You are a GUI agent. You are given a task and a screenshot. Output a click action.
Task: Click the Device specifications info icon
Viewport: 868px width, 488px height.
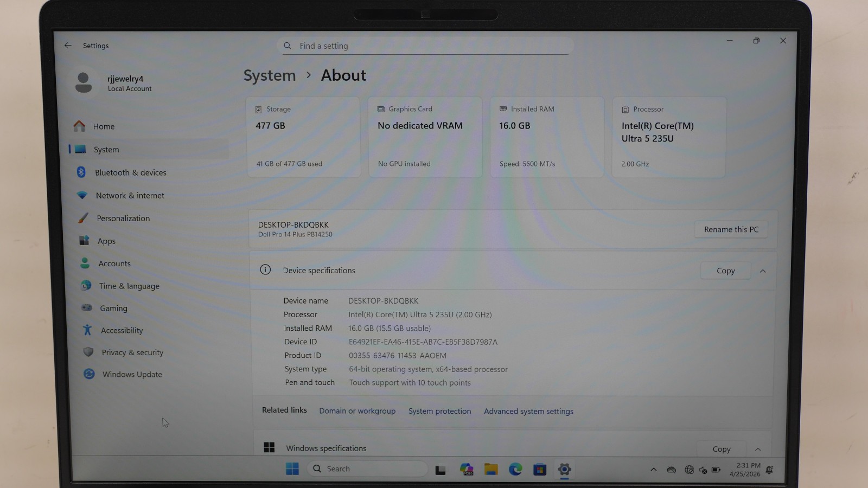[x=265, y=269]
